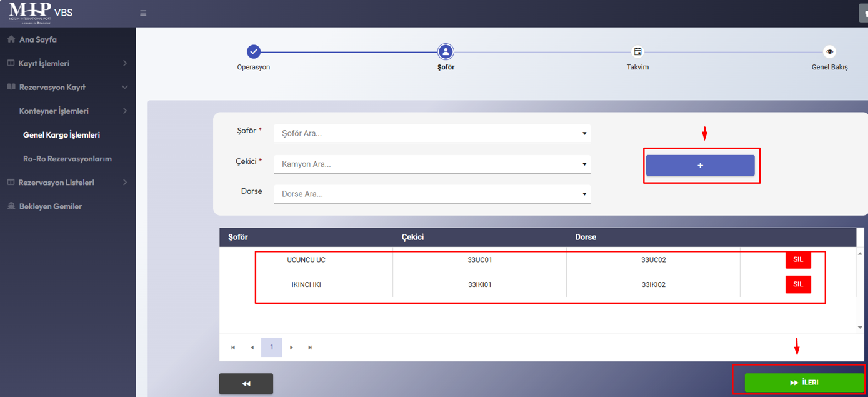This screenshot has width=868, height=397.
Task: Open the Genel Bakış eye step icon
Action: 829,52
